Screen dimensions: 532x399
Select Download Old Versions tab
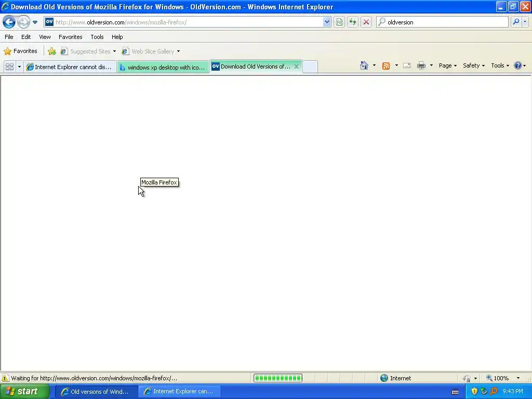tap(251, 66)
